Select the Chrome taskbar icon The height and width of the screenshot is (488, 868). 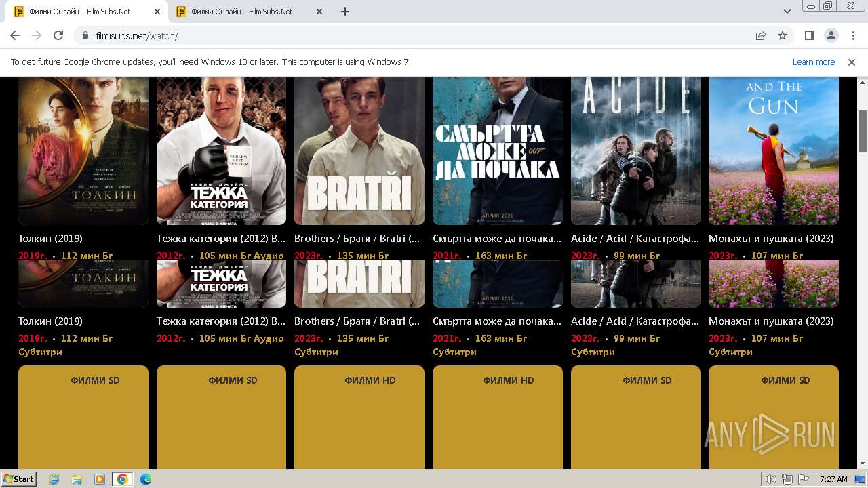tap(123, 479)
